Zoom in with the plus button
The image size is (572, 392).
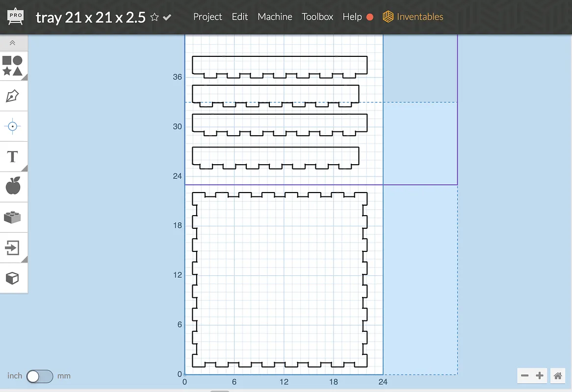tap(540, 376)
